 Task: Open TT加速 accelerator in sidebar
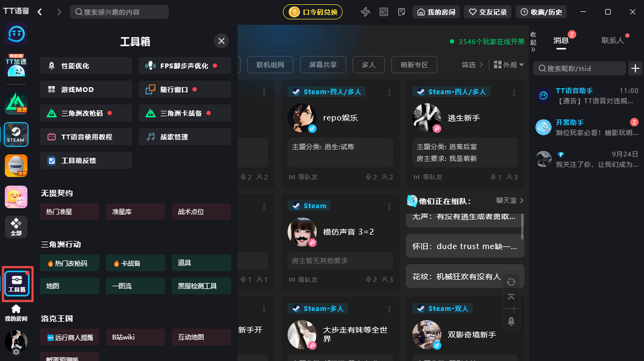[x=16, y=66]
